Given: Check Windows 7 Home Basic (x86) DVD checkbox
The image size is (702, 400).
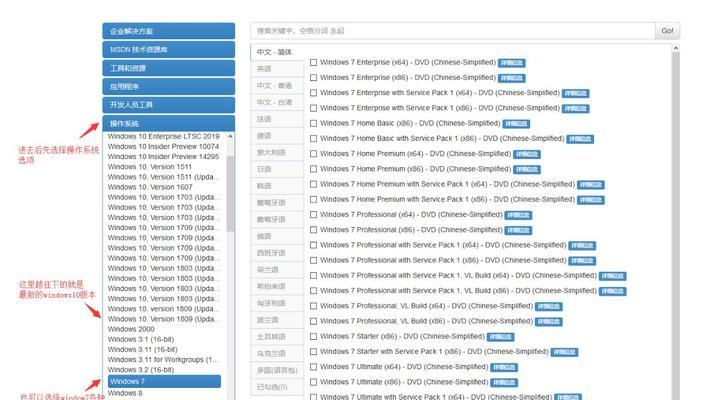Looking at the screenshot, I should tap(313, 124).
